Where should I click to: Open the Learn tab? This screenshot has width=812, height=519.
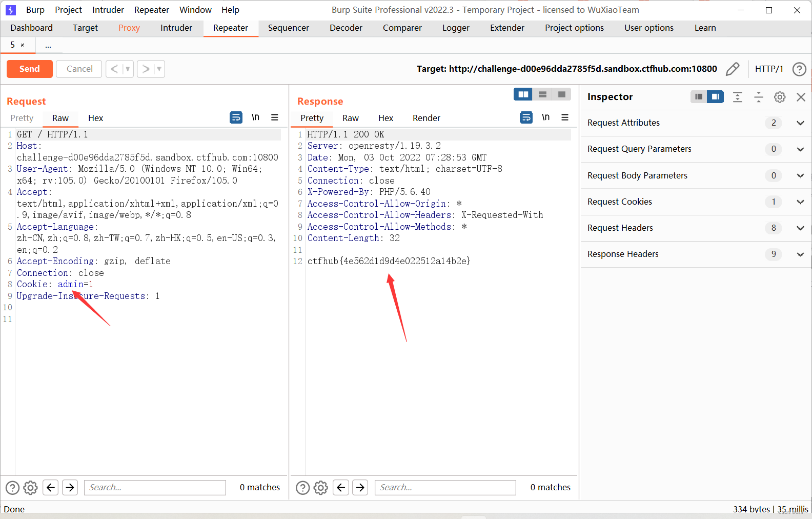coord(705,28)
